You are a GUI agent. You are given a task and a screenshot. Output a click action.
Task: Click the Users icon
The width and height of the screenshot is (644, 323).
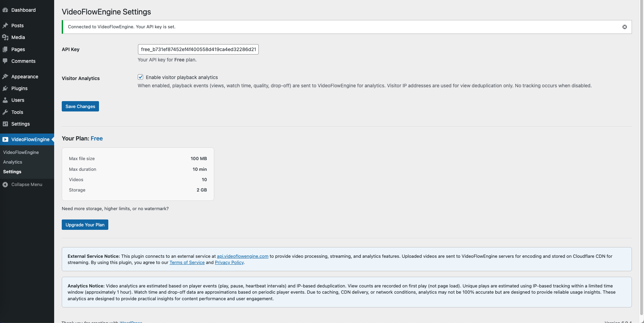pyautogui.click(x=6, y=100)
